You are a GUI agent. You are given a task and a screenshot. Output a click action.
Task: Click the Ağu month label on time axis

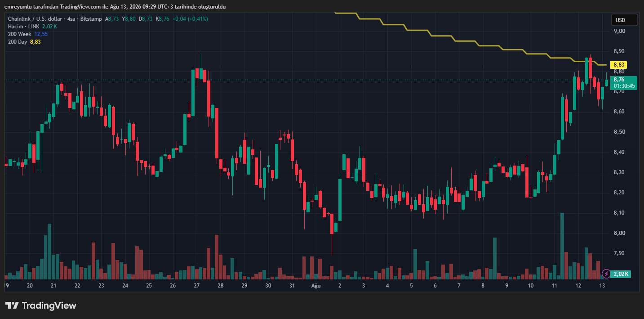click(316, 286)
